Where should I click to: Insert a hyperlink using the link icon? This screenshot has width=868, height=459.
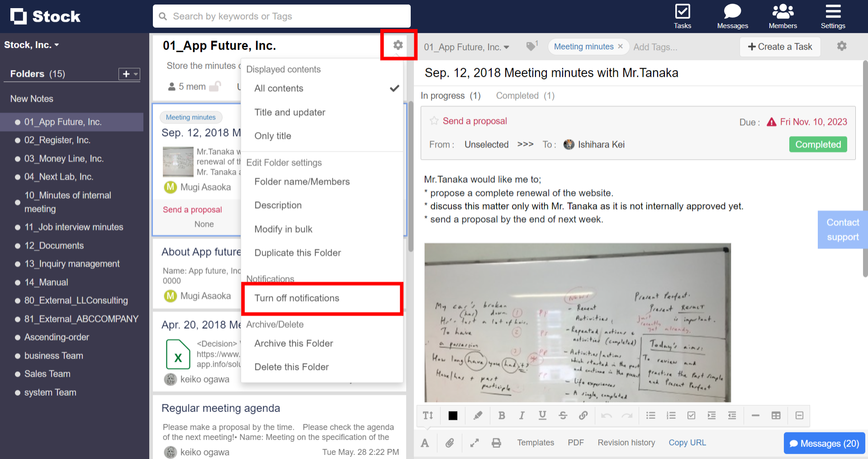[x=583, y=415]
